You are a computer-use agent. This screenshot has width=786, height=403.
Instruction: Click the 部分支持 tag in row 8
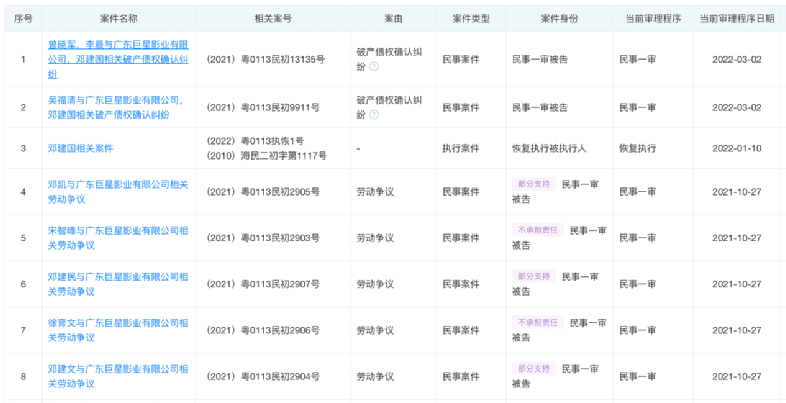click(534, 368)
